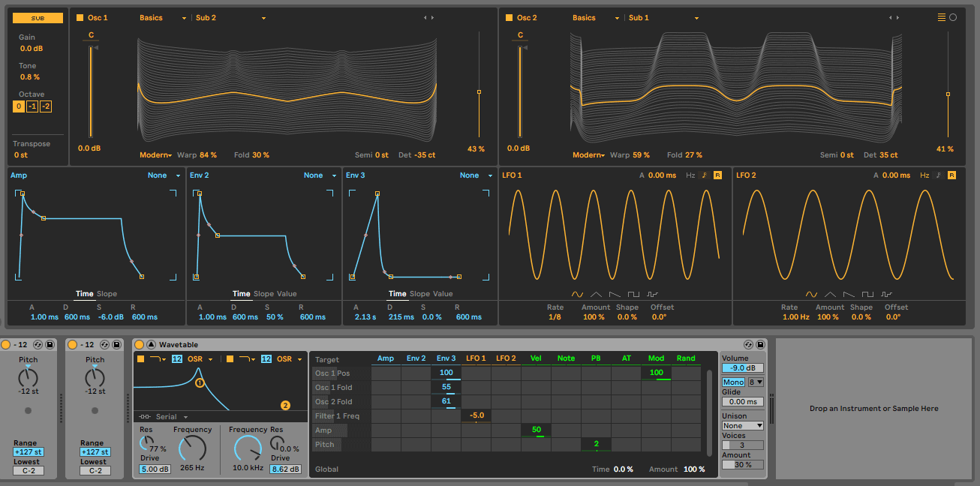Select the sine wave shape for LFO 1

click(577, 294)
